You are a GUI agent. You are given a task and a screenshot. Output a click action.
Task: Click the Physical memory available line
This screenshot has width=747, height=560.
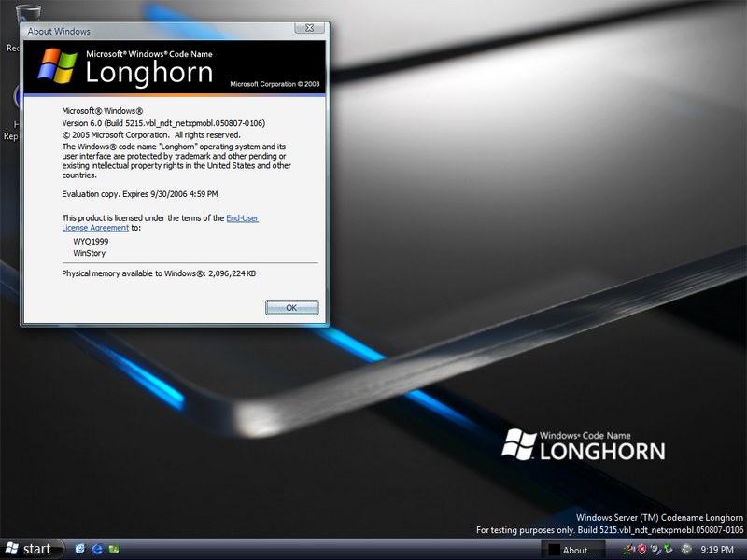159,273
